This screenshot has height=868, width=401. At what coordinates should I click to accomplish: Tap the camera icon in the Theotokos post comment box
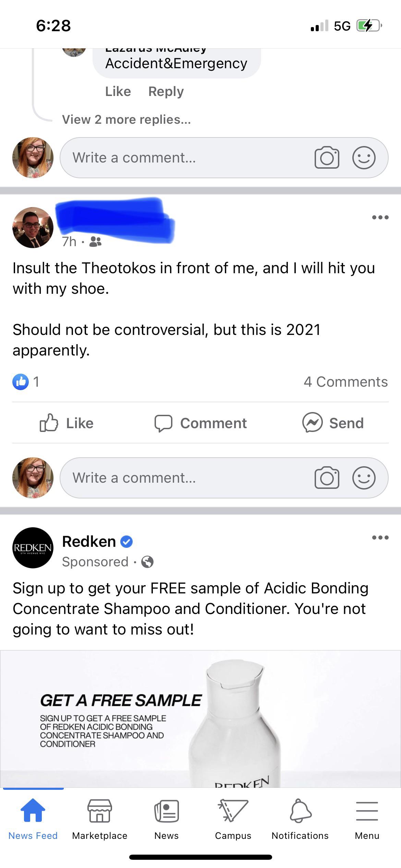[327, 478]
